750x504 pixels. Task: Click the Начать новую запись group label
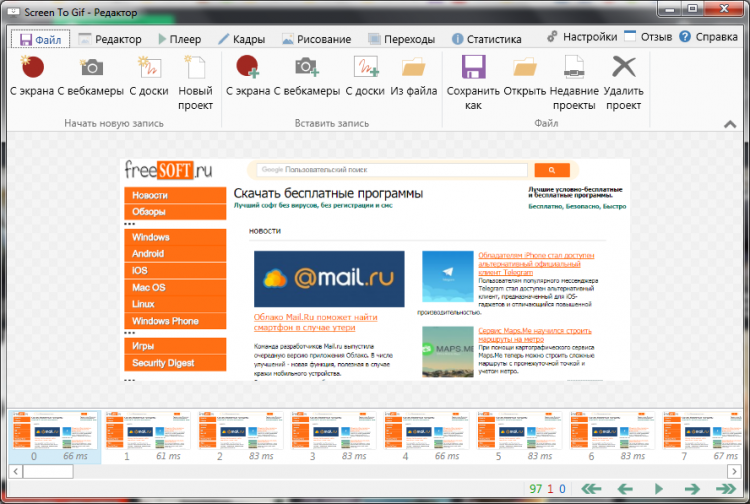tap(114, 123)
